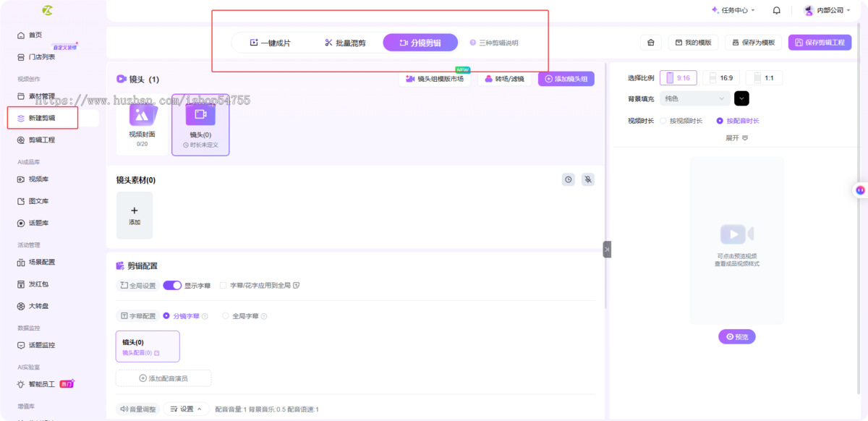The width and height of the screenshot is (868, 421).
Task: Open the floating assistant bubble icon
Action: (860, 190)
